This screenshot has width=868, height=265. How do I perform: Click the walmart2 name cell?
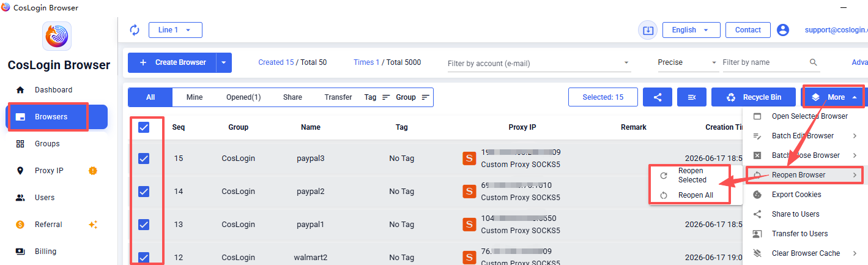[311, 258]
